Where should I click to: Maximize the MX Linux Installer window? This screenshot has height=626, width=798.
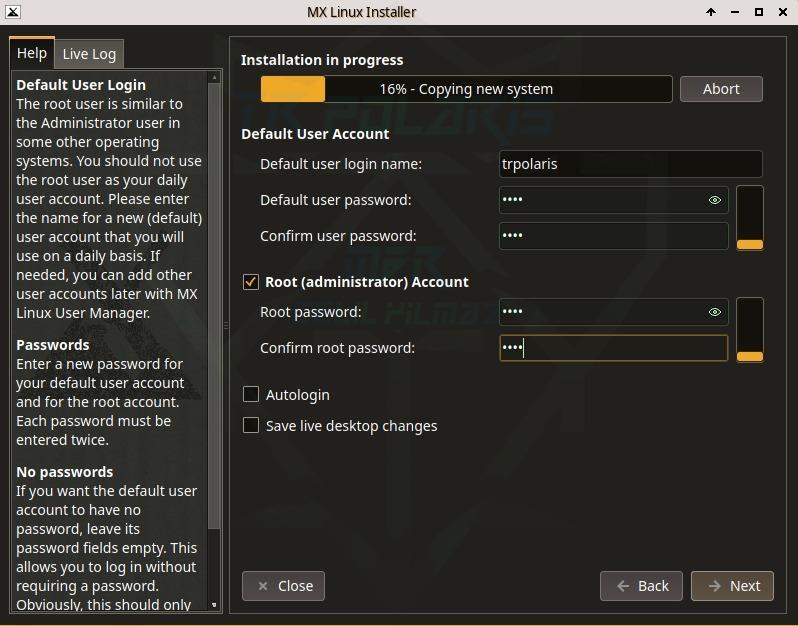pos(759,12)
